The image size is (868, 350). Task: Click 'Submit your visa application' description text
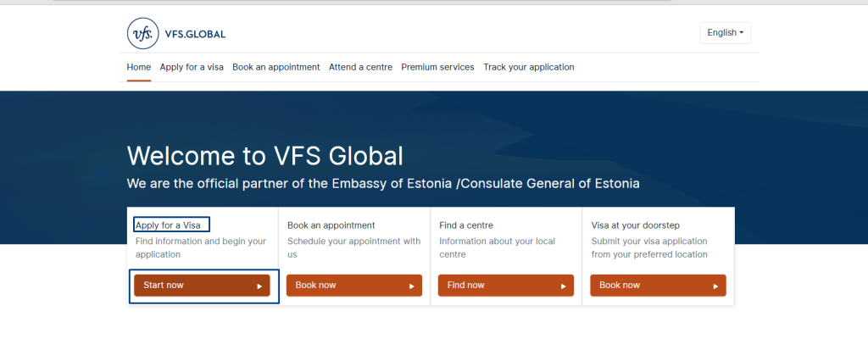pos(649,248)
